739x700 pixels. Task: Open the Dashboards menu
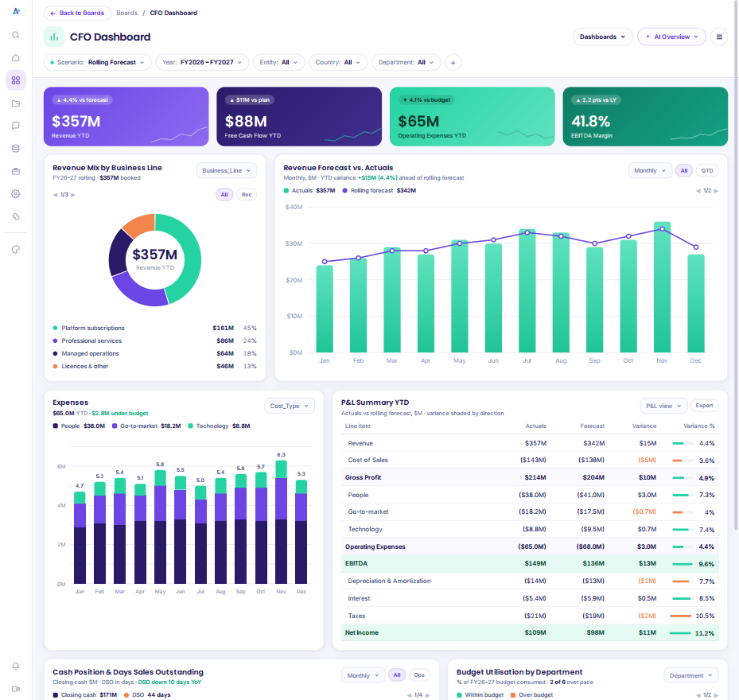[x=602, y=37]
